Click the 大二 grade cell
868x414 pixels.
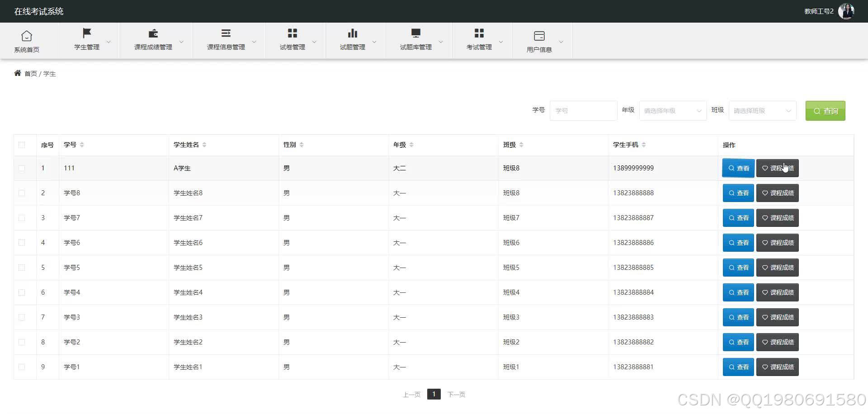[400, 168]
